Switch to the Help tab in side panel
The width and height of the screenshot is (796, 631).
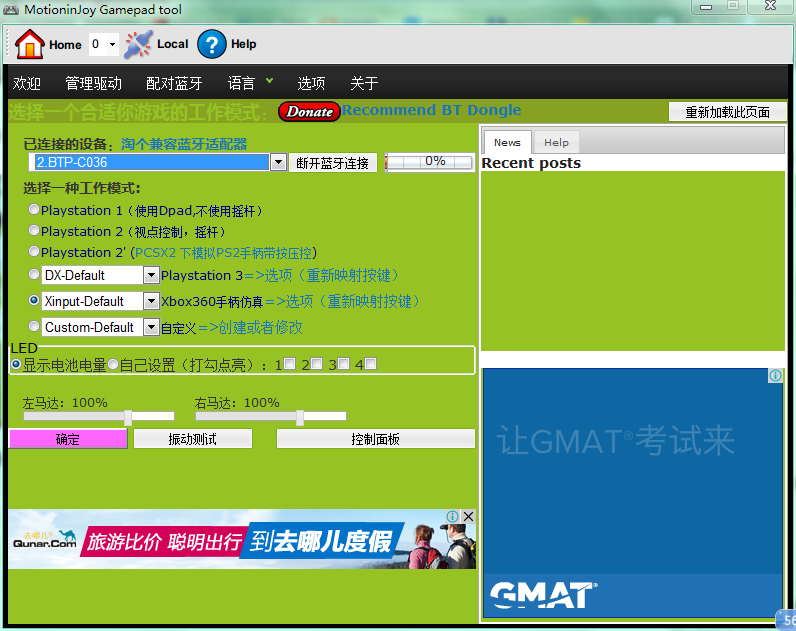[556, 143]
